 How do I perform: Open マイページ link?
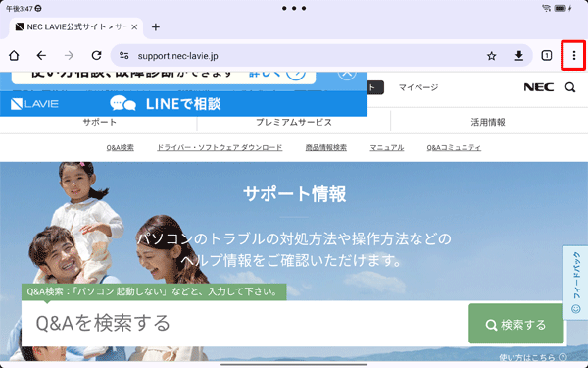[x=418, y=87]
